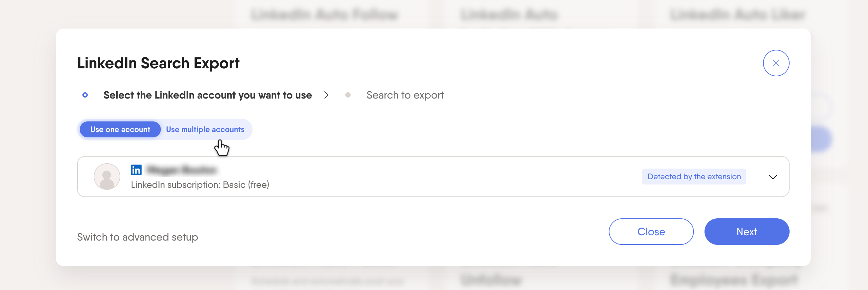Click the "LinkedIn Search Export" modal title
Viewport: 868px width, 290px height.
coord(159,63)
